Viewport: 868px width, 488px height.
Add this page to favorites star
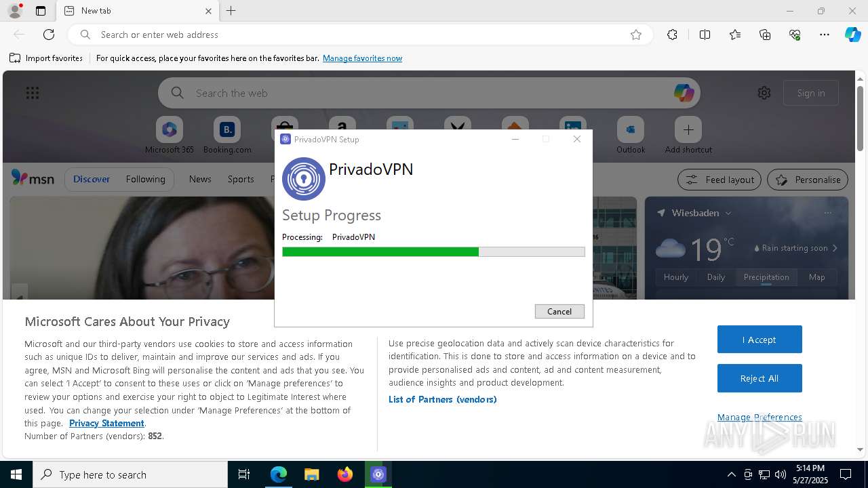click(636, 35)
